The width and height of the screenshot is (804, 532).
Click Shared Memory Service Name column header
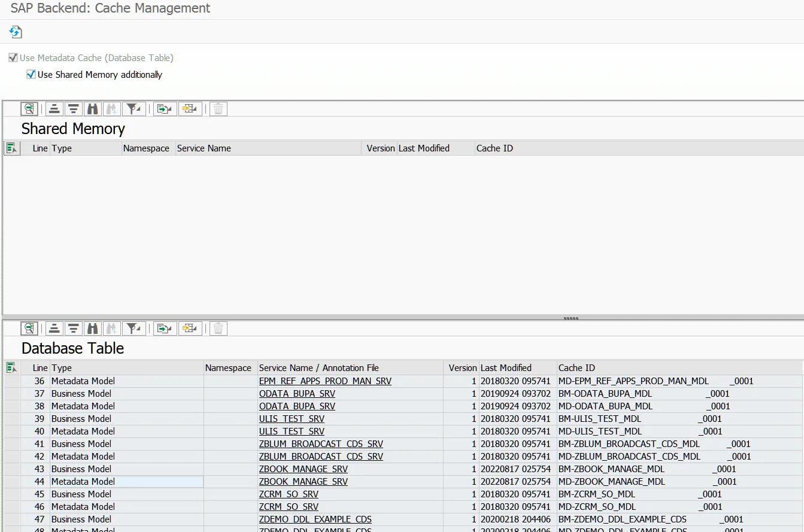tap(268, 148)
